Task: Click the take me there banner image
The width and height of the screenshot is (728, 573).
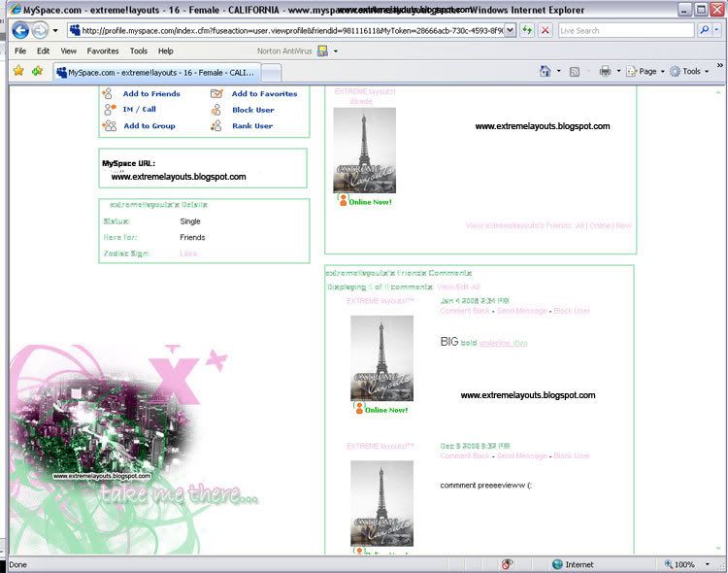Action: tap(132, 449)
